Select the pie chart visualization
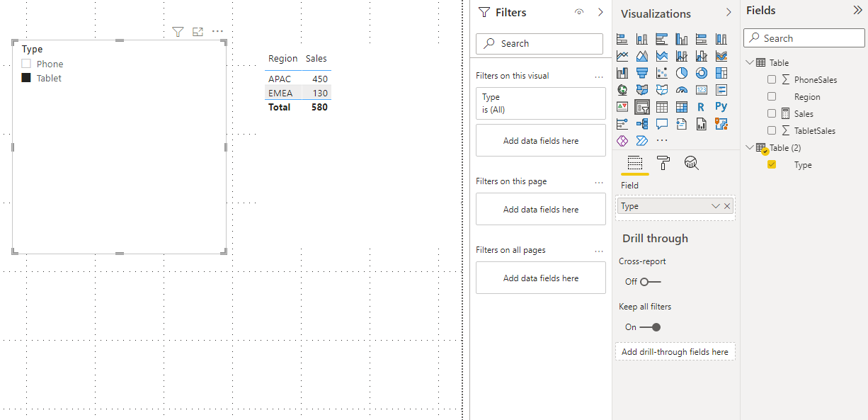The height and width of the screenshot is (420, 868). coord(682,73)
